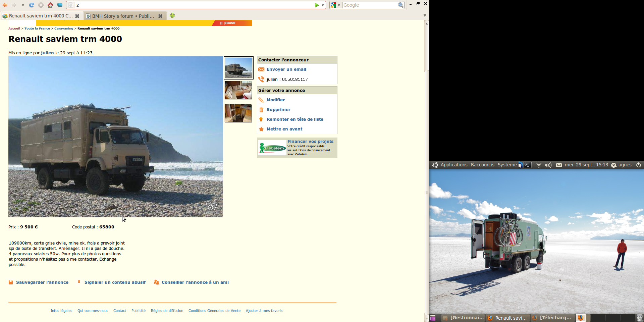The width and height of the screenshot is (644, 322).
Task: Click the browser back arrow button
Action: [x=5, y=5]
